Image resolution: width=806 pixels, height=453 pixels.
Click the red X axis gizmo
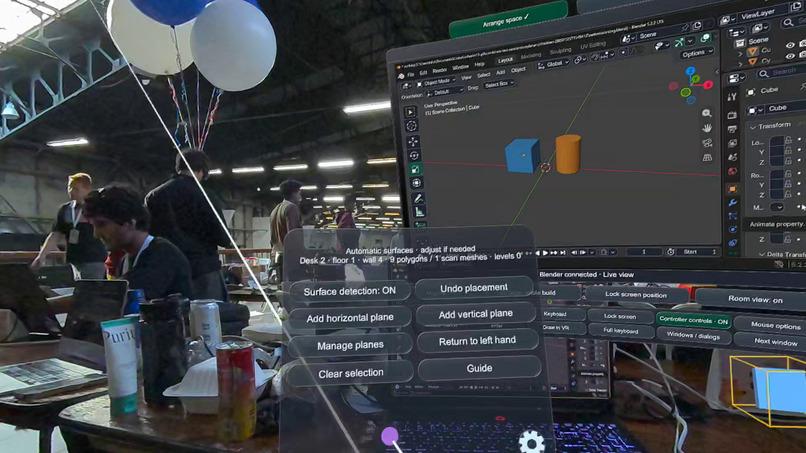[708, 84]
